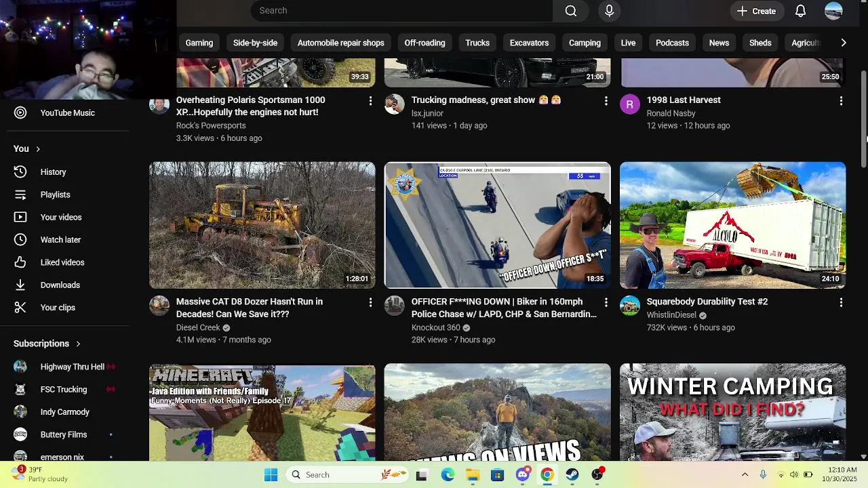The image size is (868, 488).
Task: Play the police chase biker thumbnail
Action: 497,225
